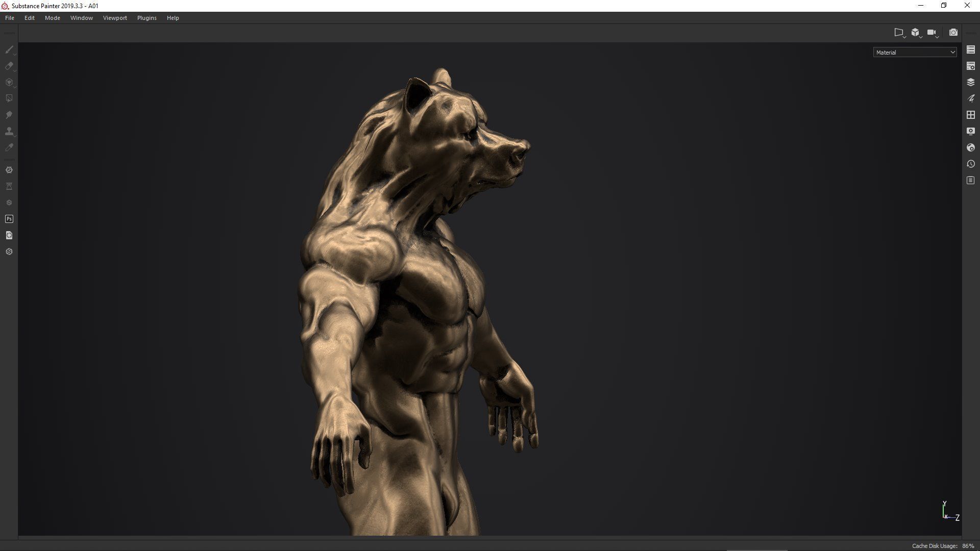Open the Edit menu
The height and width of the screenshot is (551, 980).
tap(30, 18)
